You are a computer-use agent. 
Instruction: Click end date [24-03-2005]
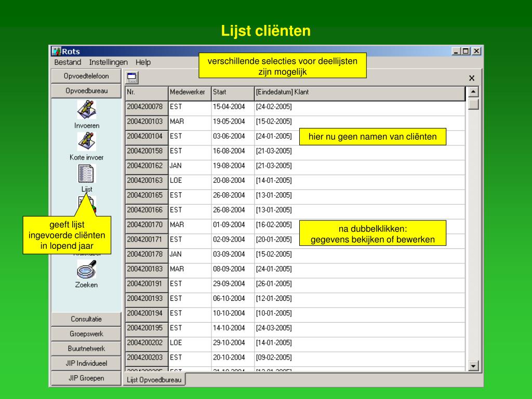(274, 328)
